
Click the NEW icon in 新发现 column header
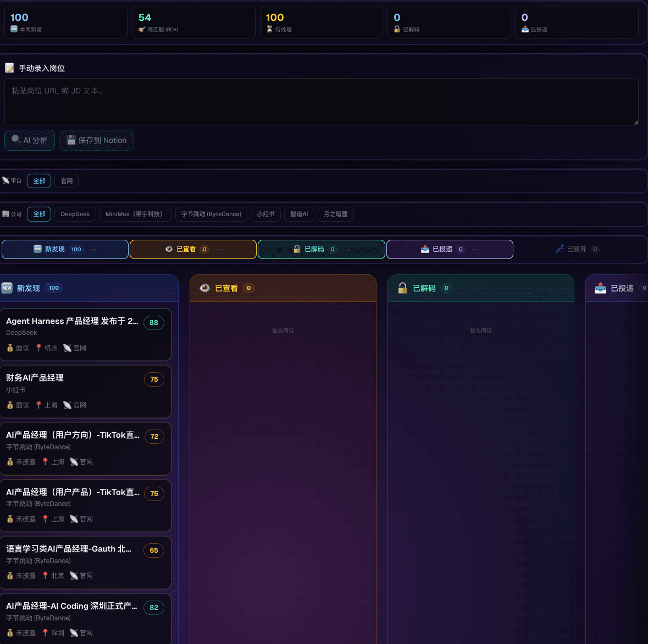click(x=7, y=288)
